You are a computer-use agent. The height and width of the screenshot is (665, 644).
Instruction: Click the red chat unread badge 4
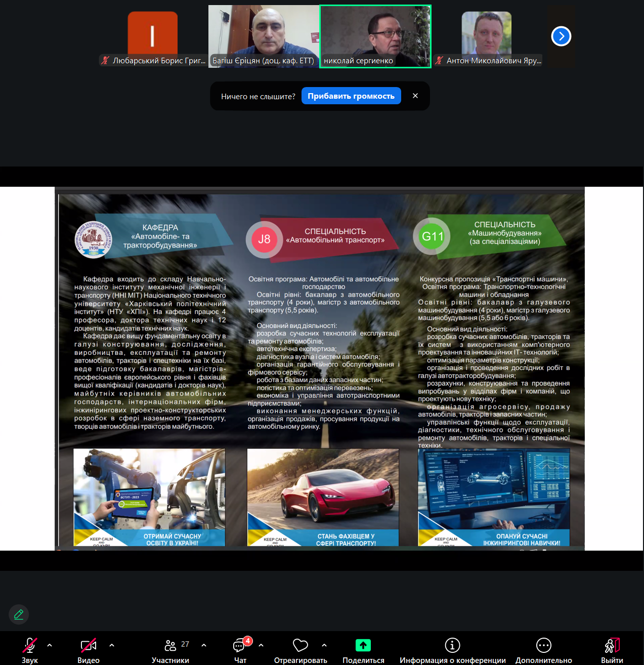tap(248, 641)
